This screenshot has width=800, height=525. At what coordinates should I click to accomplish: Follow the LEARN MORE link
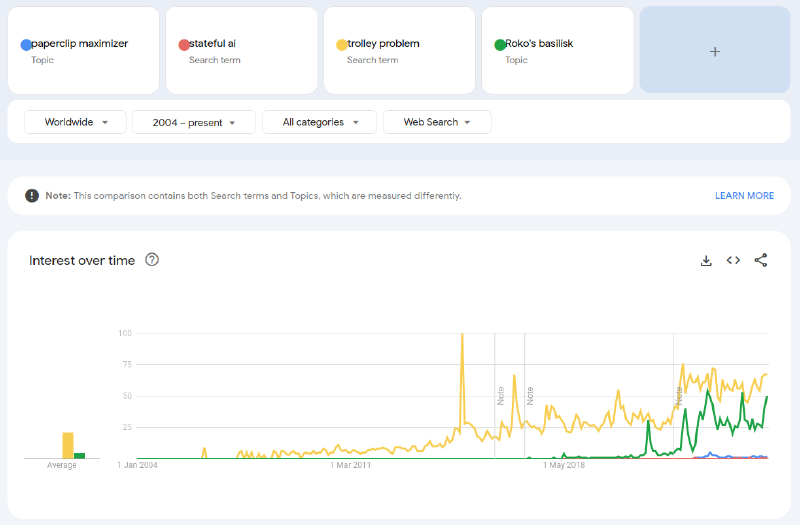point(744,195)
